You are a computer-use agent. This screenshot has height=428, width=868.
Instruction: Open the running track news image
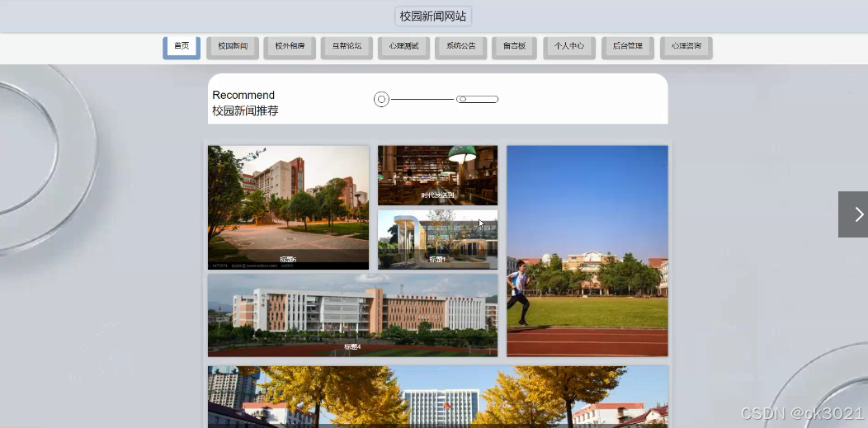click(587, 251)
